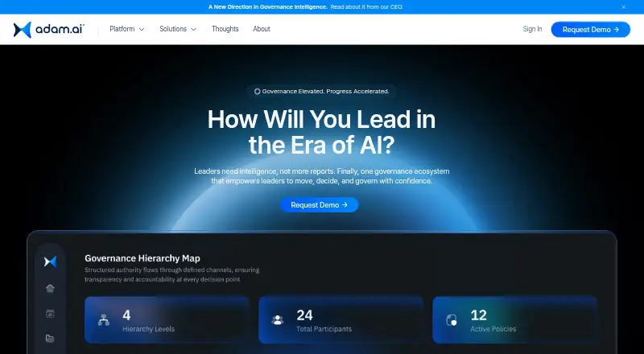Click the 'Leaders need intelligence' paragraph
This screenshot has height=354, width=644.
321,176
